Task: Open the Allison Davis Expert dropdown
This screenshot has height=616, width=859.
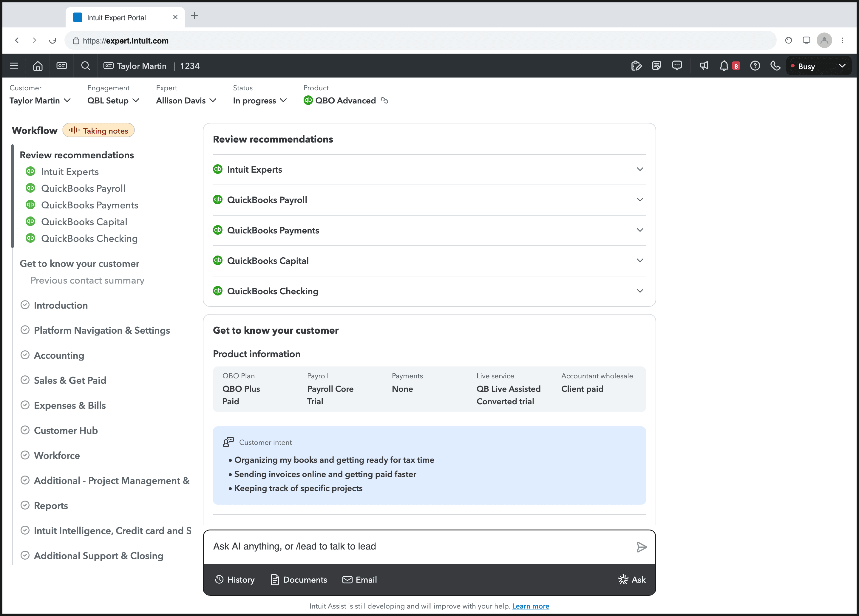Action: click(x=186, y=100)
